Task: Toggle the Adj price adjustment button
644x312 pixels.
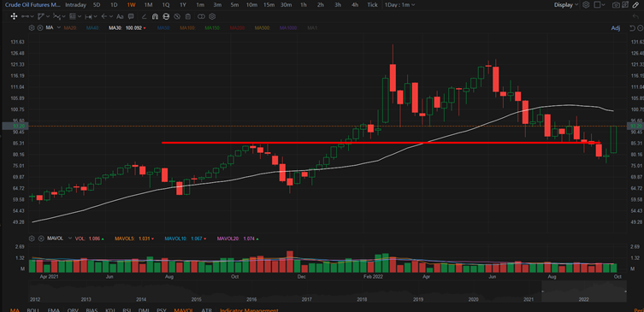Action: coord(616,28)
